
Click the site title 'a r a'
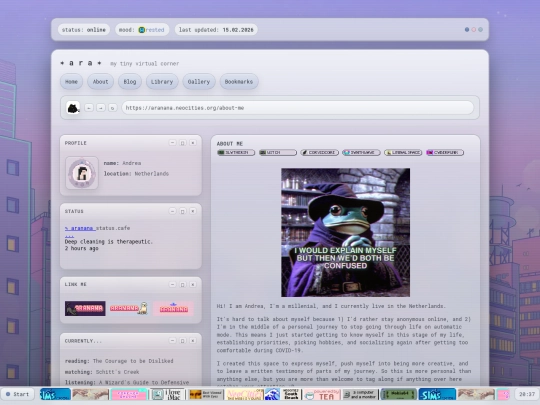(81, 63)
